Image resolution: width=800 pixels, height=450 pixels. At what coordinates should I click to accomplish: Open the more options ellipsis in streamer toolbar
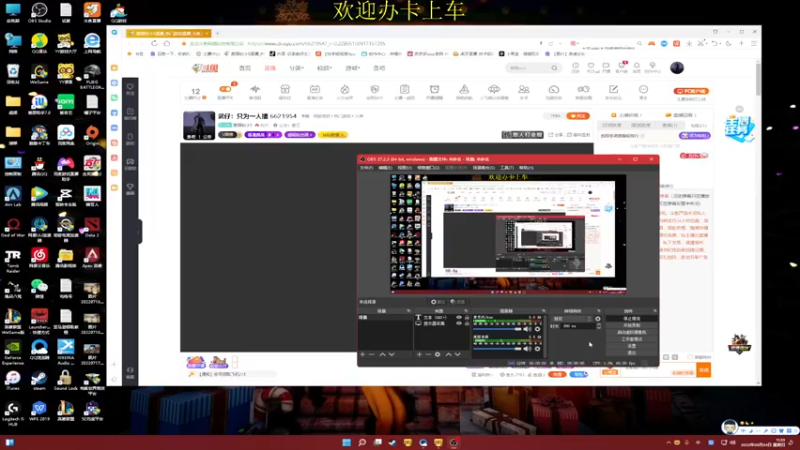click(643, 92)
